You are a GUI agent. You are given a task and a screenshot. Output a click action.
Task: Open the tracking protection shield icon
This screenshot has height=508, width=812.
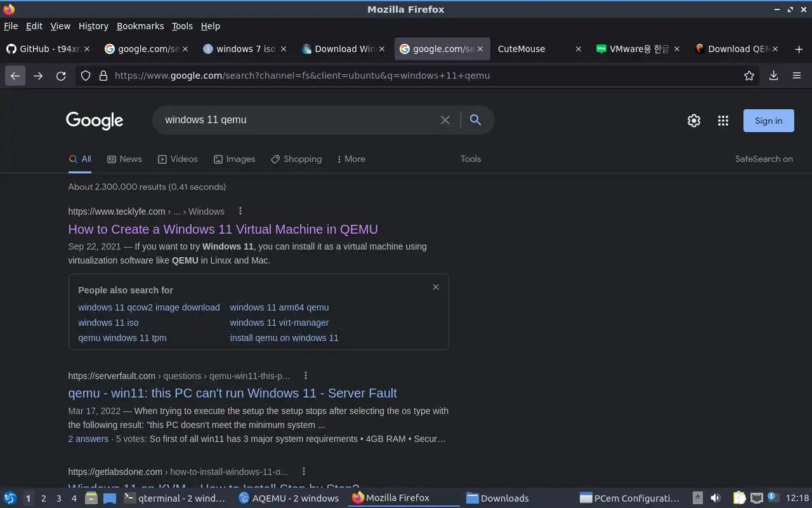click(x=86, y=76)
